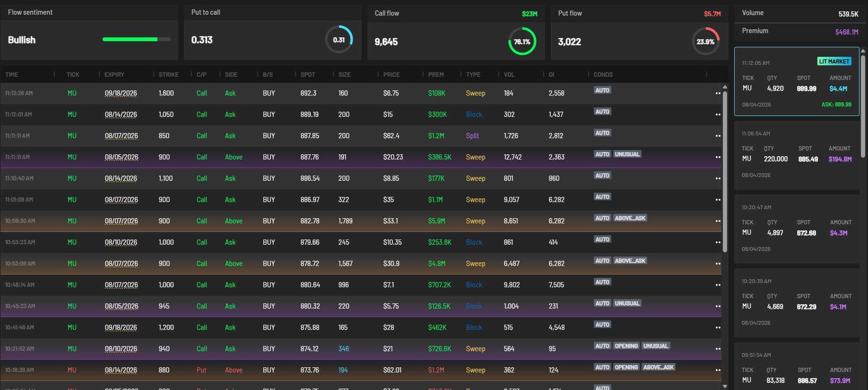Open the row menu for the 880 Put trade
The height and width of the screenshot is (390, 868).
pos(718,370)
